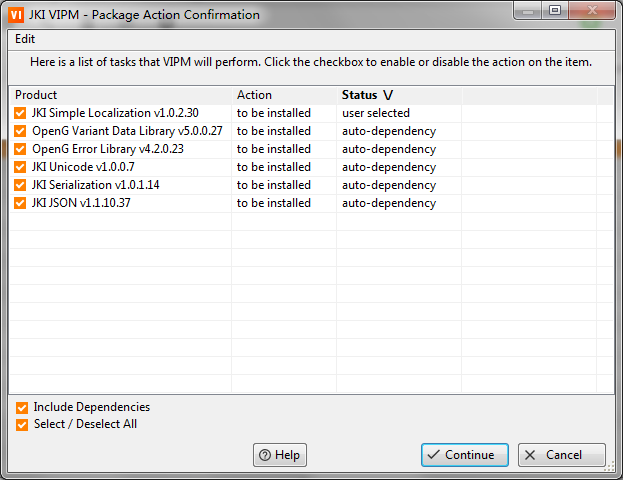Click the Help button
The width and height of the screenshot is (623, 480).
280,455
